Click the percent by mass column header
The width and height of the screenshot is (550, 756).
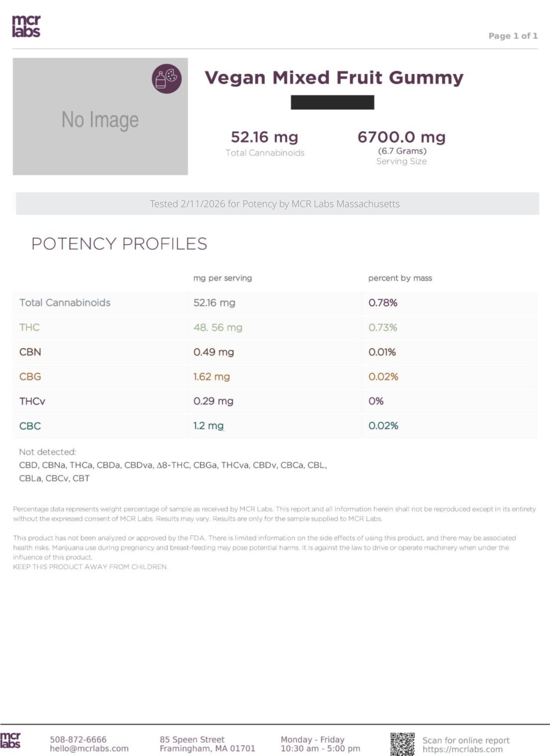pyautogui.click(x=400, y=278)
